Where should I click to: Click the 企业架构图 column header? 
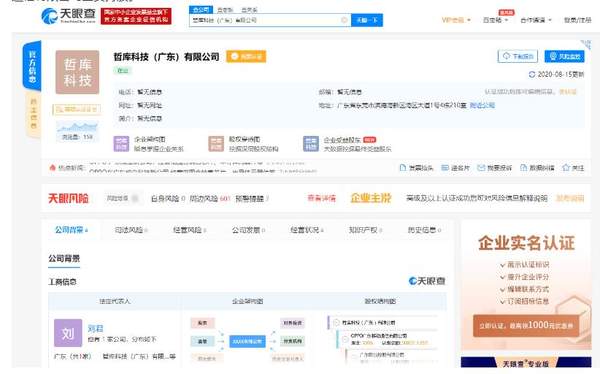[x=248, y=301]
